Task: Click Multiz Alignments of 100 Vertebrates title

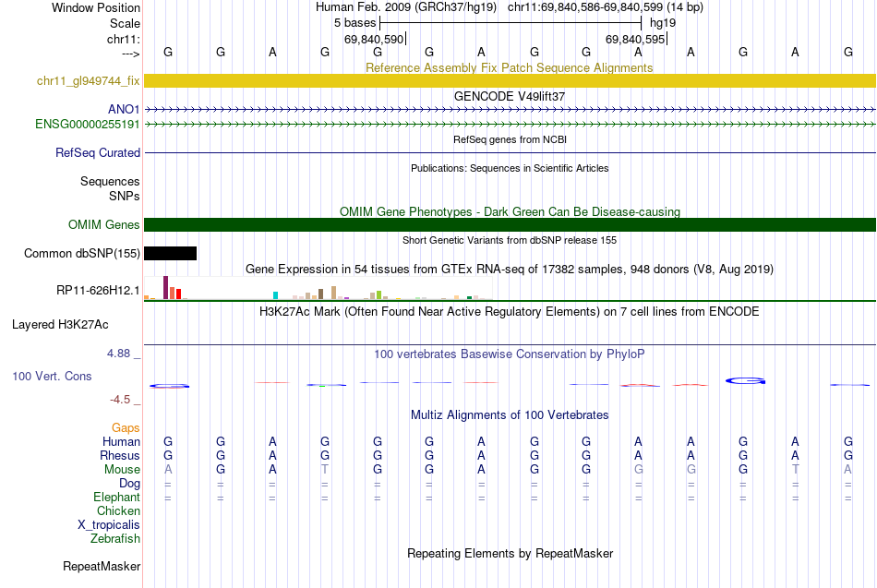Action: (510, 415)
